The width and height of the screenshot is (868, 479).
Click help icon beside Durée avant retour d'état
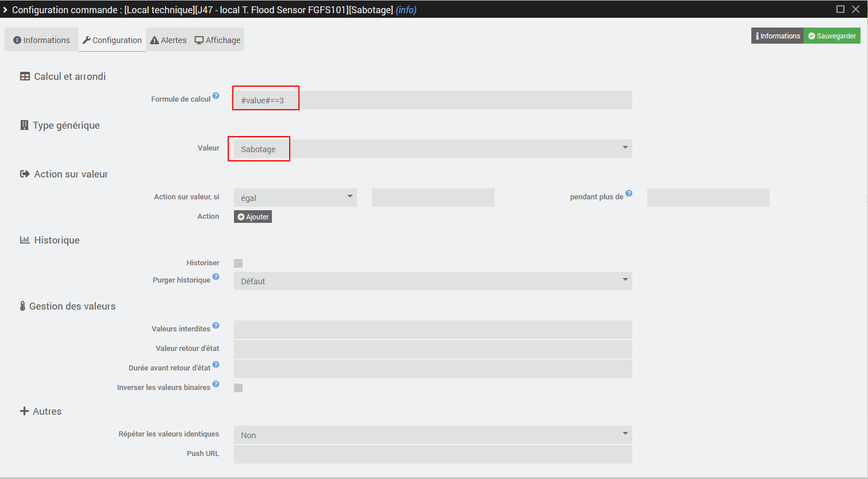[216, 365]
